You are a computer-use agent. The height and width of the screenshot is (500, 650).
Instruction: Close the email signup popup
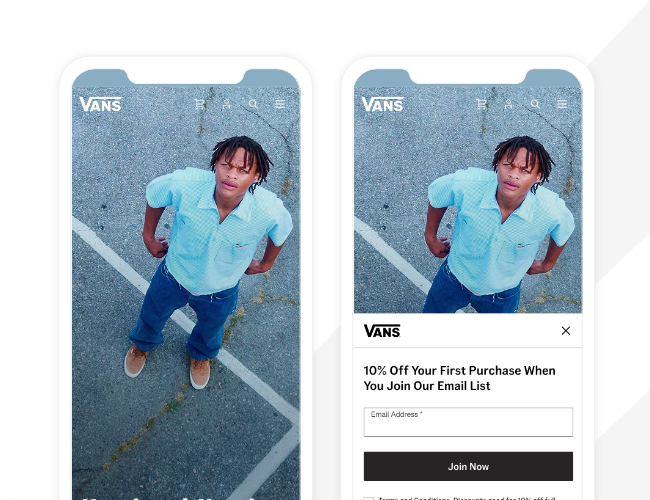click(x=566, y=331)
